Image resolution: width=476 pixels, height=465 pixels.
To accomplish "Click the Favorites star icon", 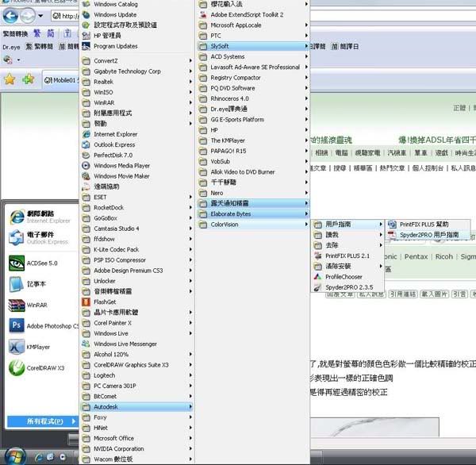I will pos(10,79).
